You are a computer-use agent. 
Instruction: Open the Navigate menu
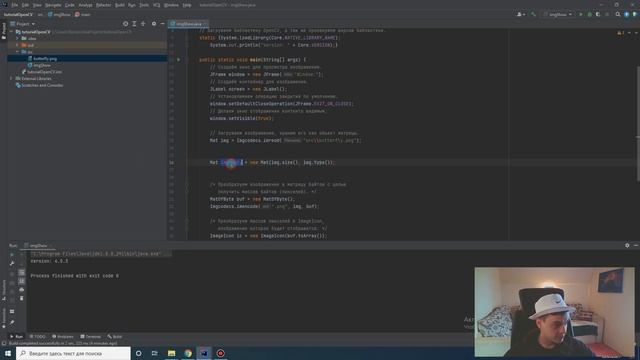coord(53,5)
